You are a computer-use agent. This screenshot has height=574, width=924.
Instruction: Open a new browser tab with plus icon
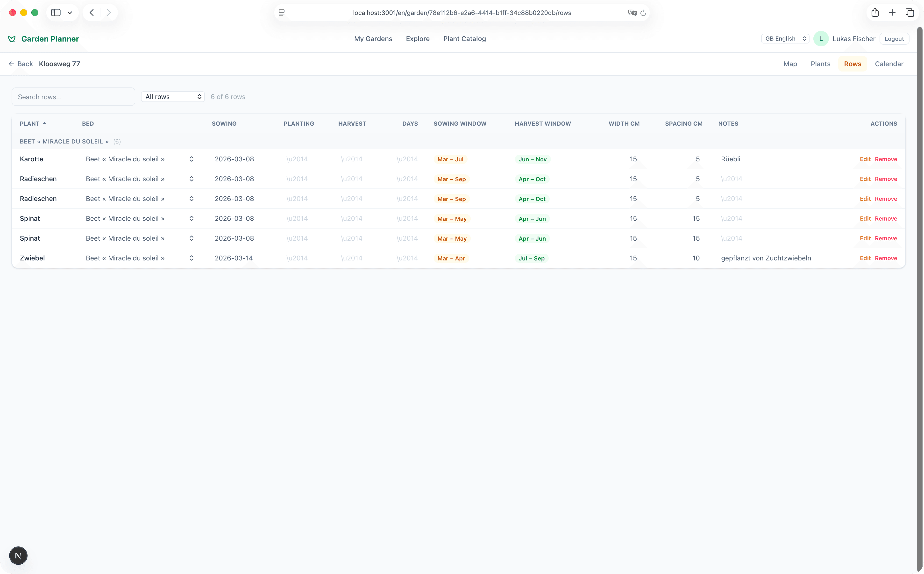tap(892, 13)
